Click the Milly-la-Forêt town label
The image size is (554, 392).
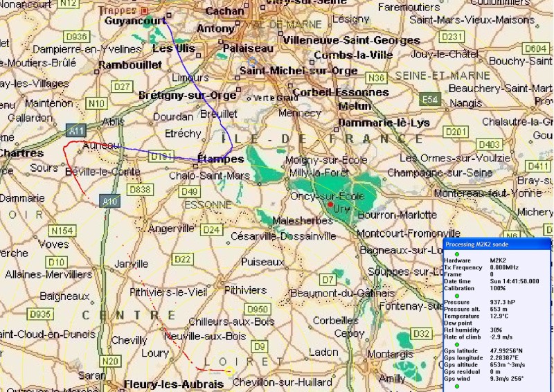click(319, 173)
